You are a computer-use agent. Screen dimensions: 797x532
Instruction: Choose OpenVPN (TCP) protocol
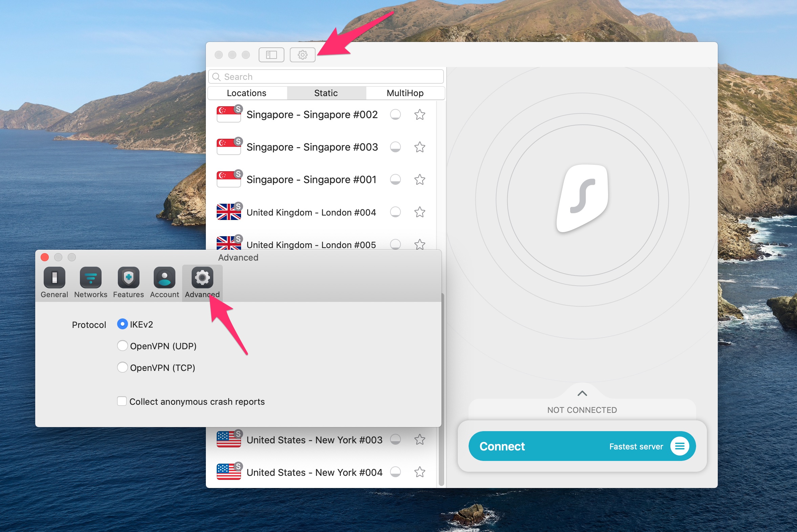point(122,368)
